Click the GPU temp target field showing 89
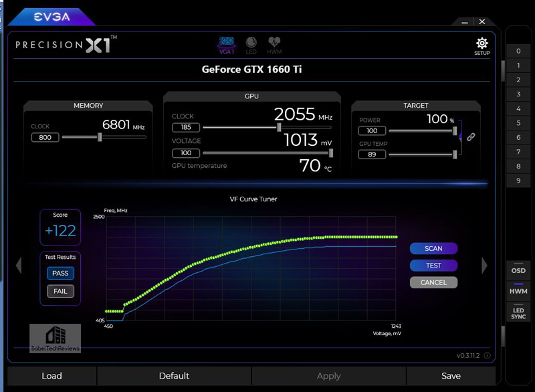The width and height of the screenshot is (535, 392). (x=372, y=155)
